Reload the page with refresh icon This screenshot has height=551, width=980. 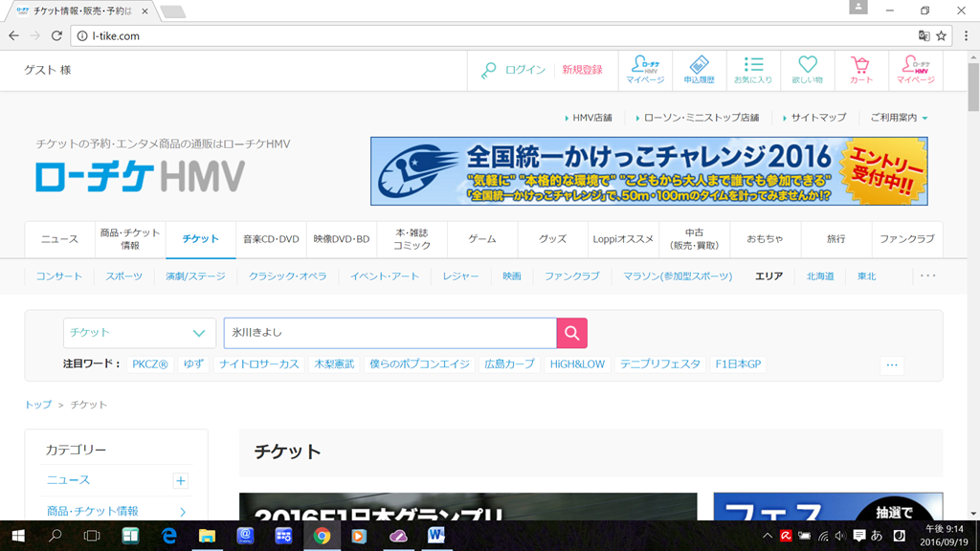56,35
